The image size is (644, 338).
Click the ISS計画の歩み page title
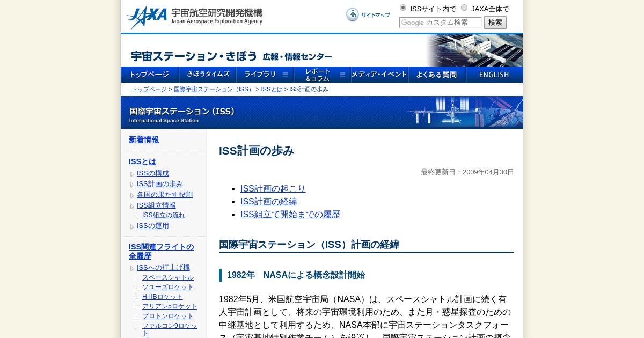coord(257,151)
